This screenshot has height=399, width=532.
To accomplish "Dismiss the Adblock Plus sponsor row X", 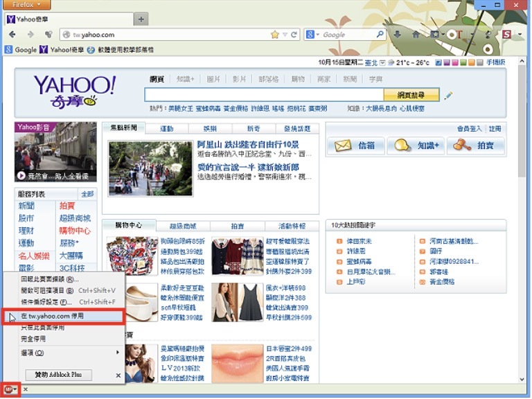I will [118, 375].
